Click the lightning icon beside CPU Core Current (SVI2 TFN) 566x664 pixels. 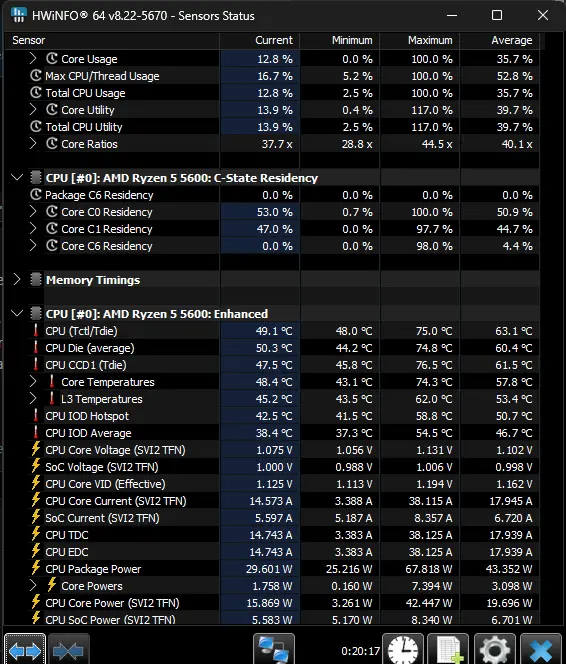tap(36, 501)
